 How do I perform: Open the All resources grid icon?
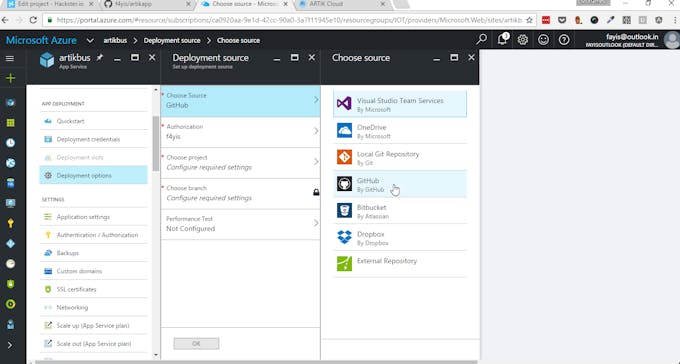[10, 123]
